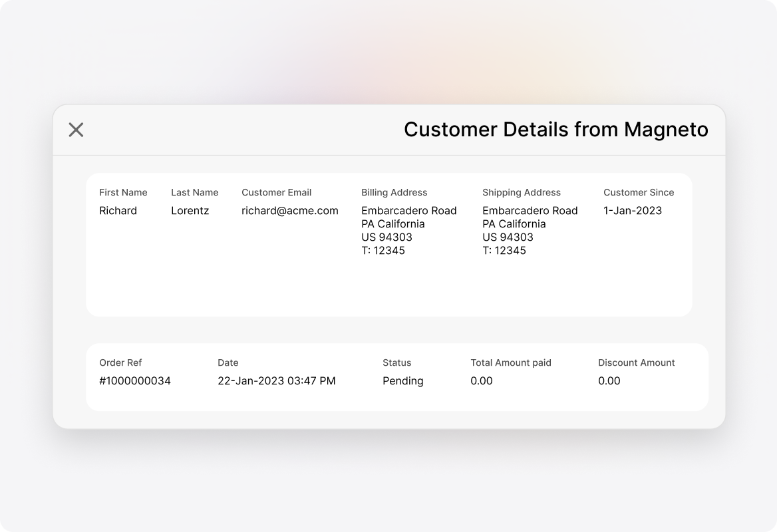Click the close X icon
Viewport: 777px width, 532px height.
click(x=77, y=130)
